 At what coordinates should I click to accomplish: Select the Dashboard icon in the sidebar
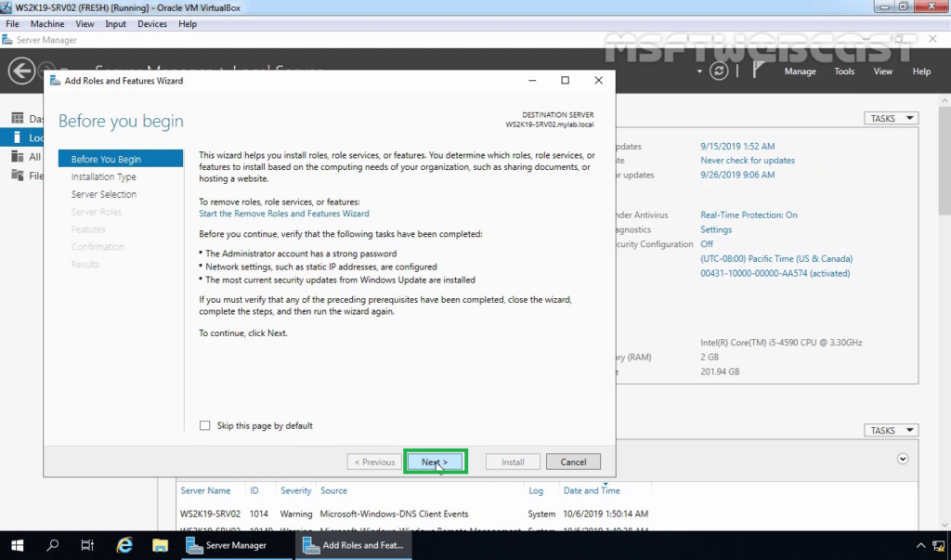(17, 119)
